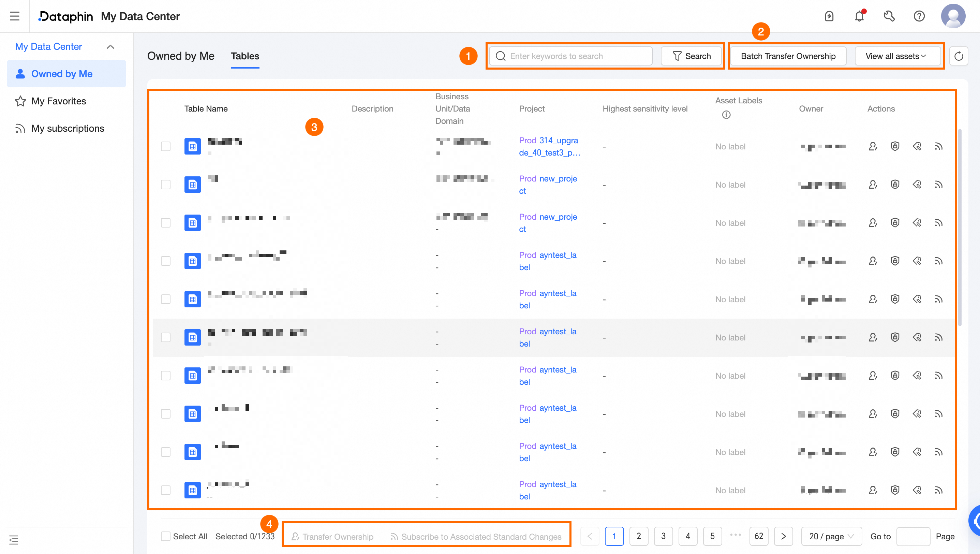
Task: Tick the checkbox for the 314_upgrade row
Action: [x=165, y=146]
